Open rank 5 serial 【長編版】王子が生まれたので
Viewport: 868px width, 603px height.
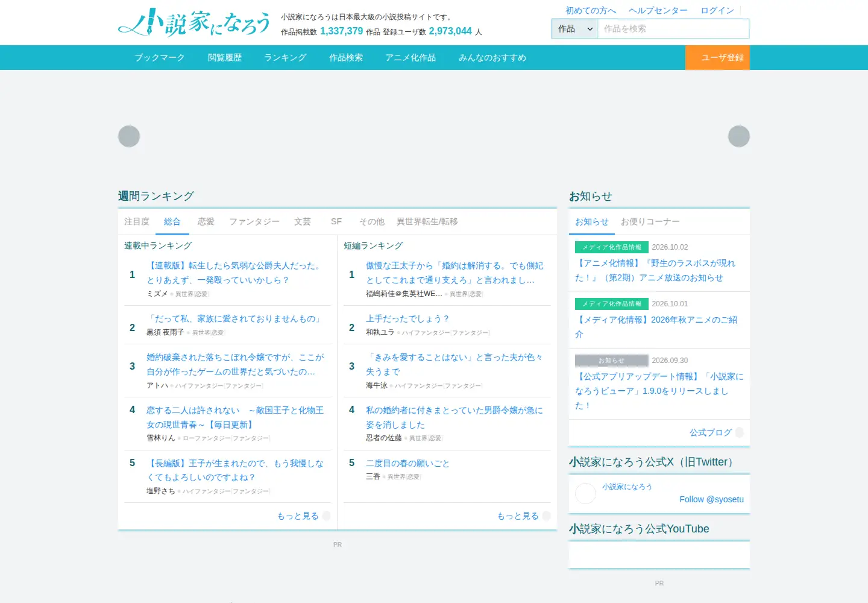pos(236,470)
